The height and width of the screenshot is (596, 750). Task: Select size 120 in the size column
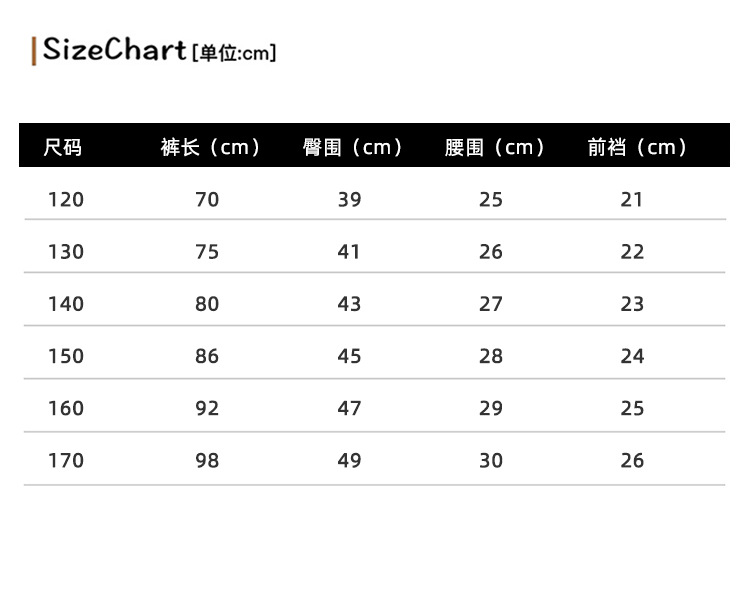66,200
